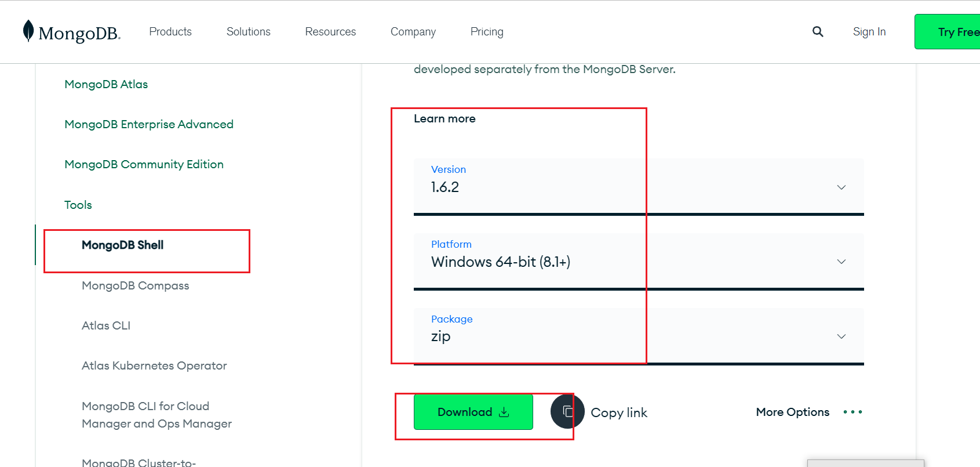Click the 1.6.2 version value

445,187
